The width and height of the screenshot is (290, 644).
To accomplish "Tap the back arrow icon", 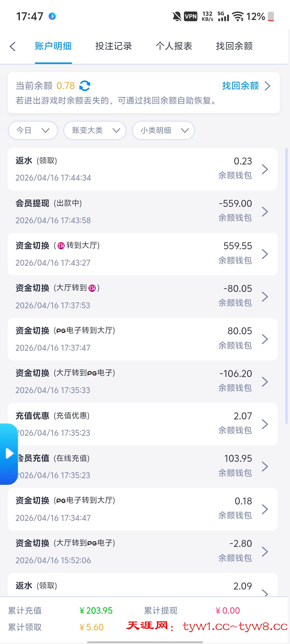I will (x=13, y=46).
